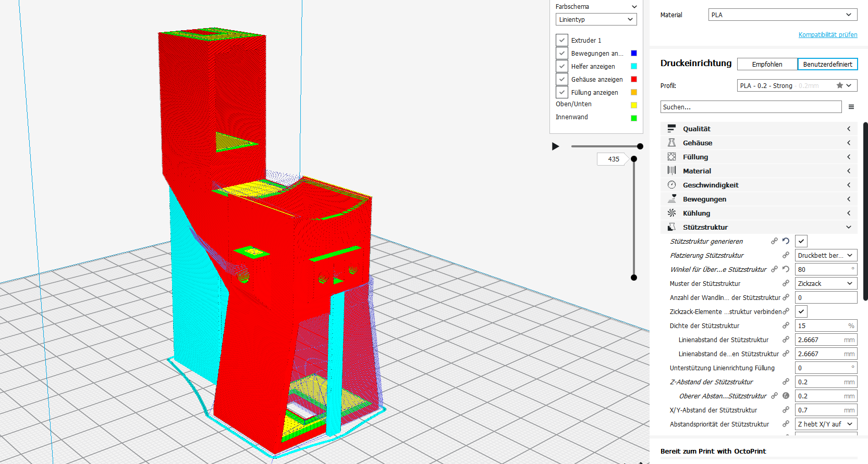868x464 pixels.
Task: Expand the Material settings category
Action: click(759, 171)
